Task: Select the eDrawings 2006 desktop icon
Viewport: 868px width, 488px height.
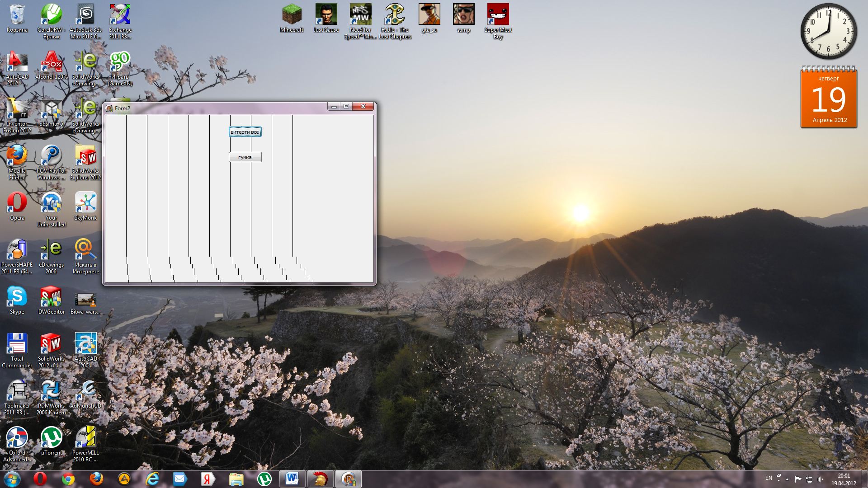Action: [52, 256]
